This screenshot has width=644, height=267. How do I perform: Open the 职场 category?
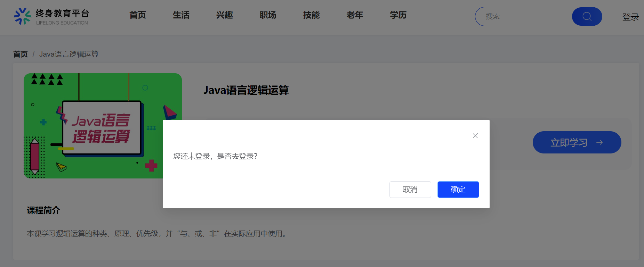pyautogui.click(x=268, y=15)
